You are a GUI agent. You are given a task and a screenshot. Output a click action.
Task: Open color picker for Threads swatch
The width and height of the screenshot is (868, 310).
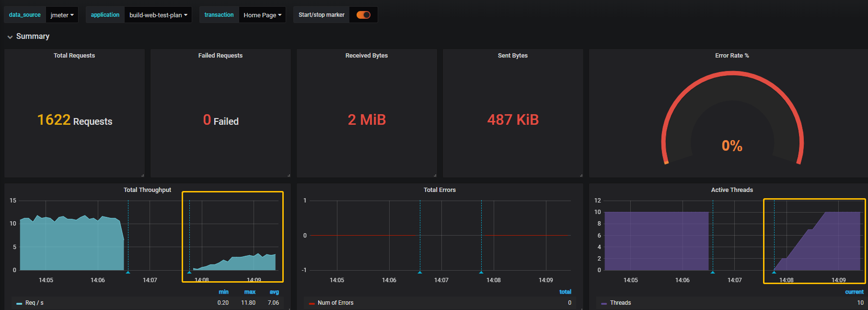604,303
